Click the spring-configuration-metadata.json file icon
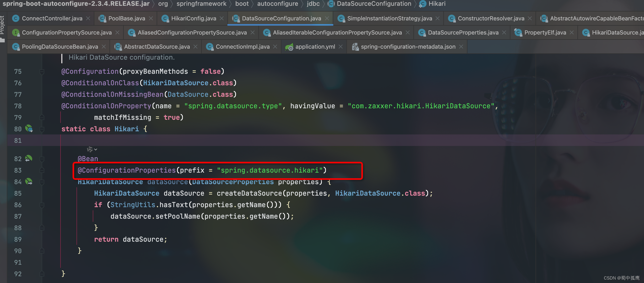Screen dimensions: 644x283 click(355, 47)
